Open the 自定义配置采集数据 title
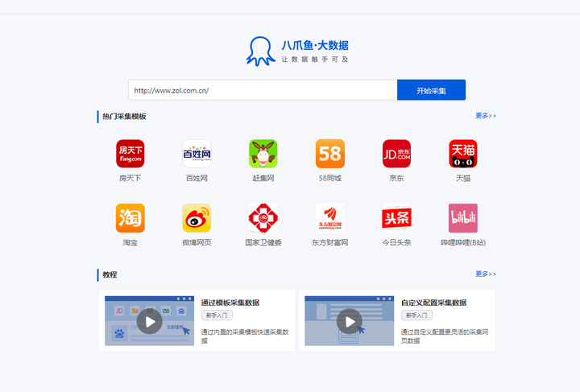This screenshot has width=580, height=392. [434, 303]
